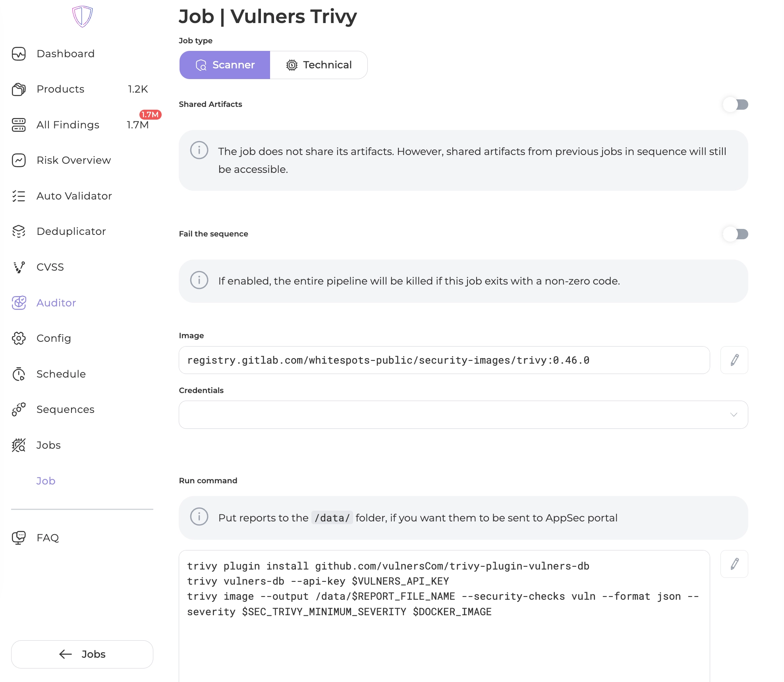Go to Risk Overview page
This screenshot has height=682, width=784.
click(x=73, y=160)
